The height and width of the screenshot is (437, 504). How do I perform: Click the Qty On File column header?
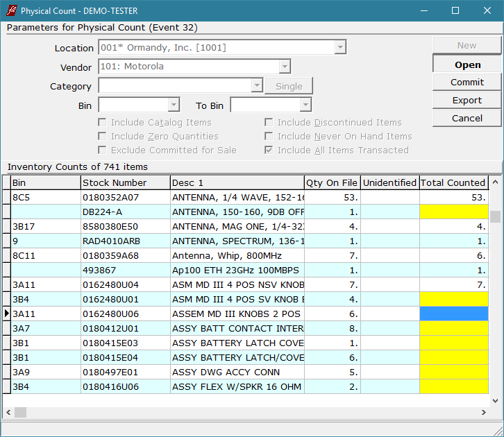pos(332,182)
